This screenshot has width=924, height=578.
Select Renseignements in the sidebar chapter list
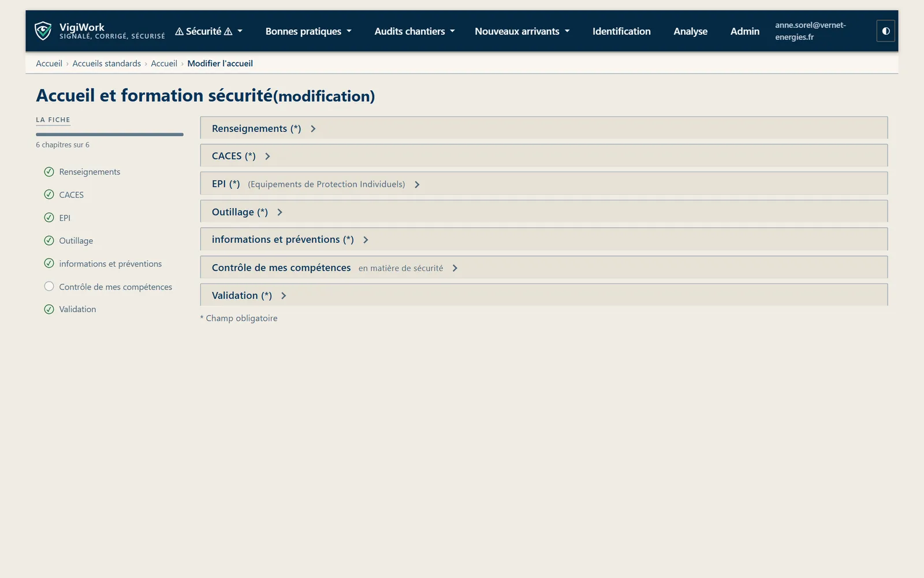tap(90, 172)
